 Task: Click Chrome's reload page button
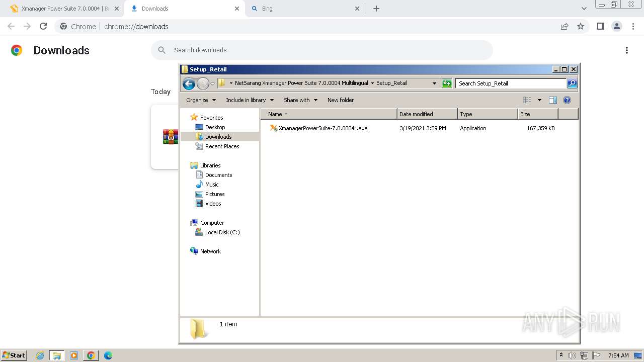click(x=43, y=26)
